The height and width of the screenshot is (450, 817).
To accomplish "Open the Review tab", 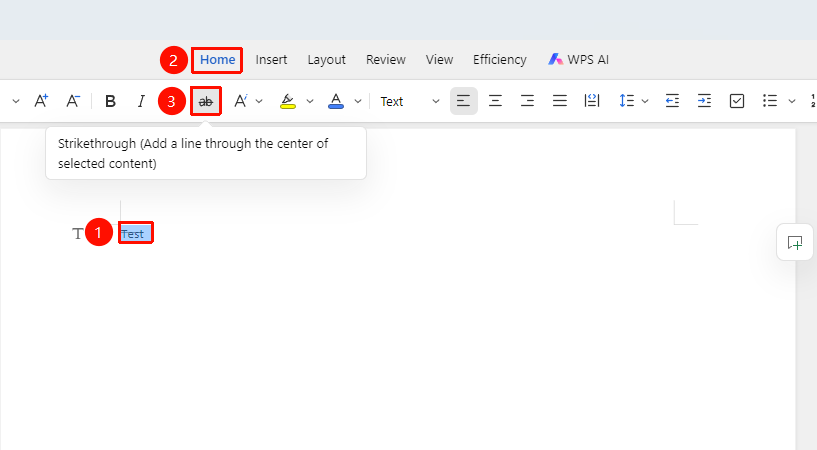I will click(386, 60).
